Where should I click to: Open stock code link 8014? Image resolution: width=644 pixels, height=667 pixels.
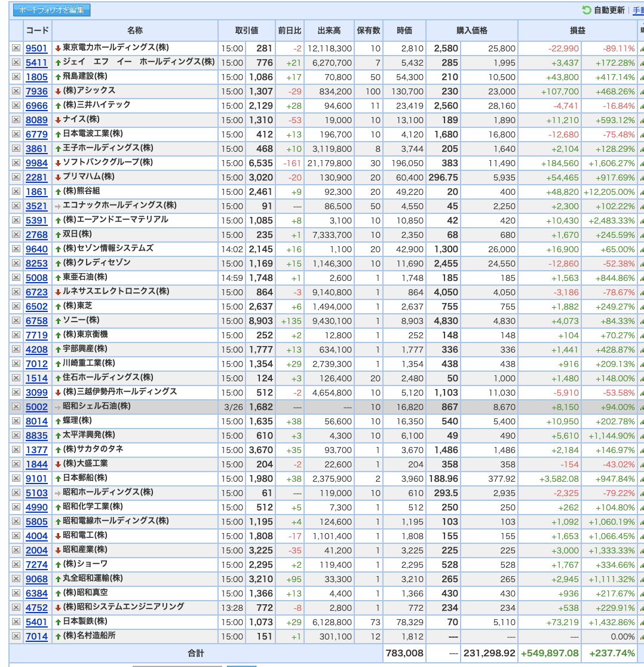(36, 421)
